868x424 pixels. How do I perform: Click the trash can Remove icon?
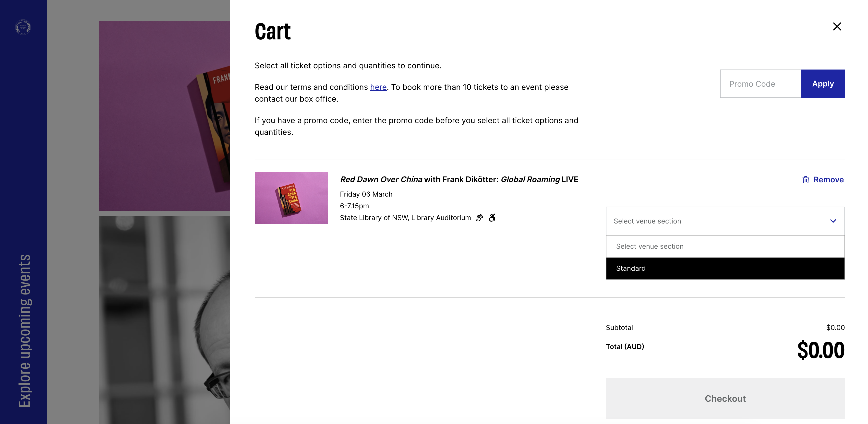point(805,180)
